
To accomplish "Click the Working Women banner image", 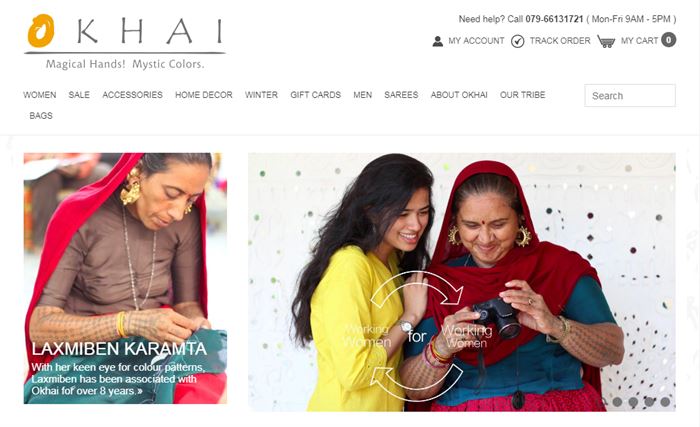I will (x=462, y=282).
